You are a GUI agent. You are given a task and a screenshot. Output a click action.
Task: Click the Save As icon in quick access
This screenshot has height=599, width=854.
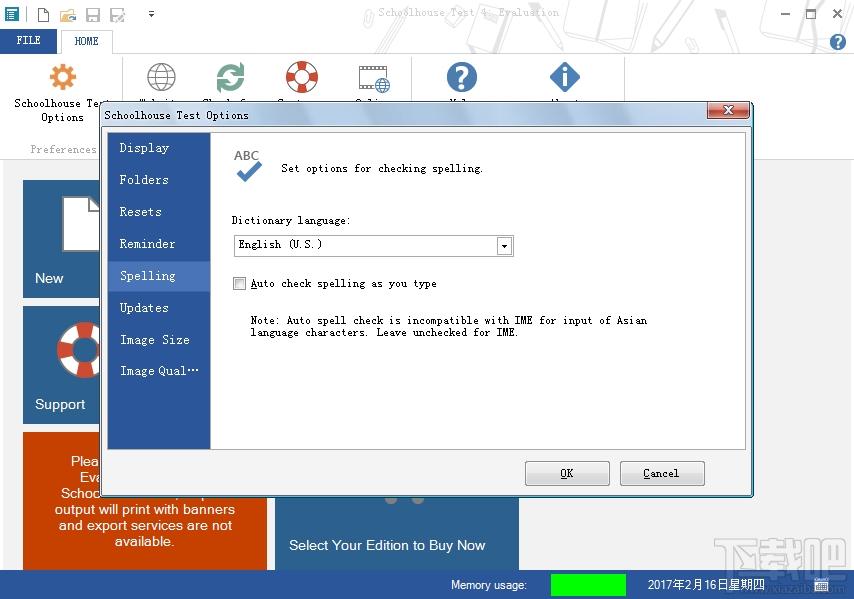[x=118, y=15]
